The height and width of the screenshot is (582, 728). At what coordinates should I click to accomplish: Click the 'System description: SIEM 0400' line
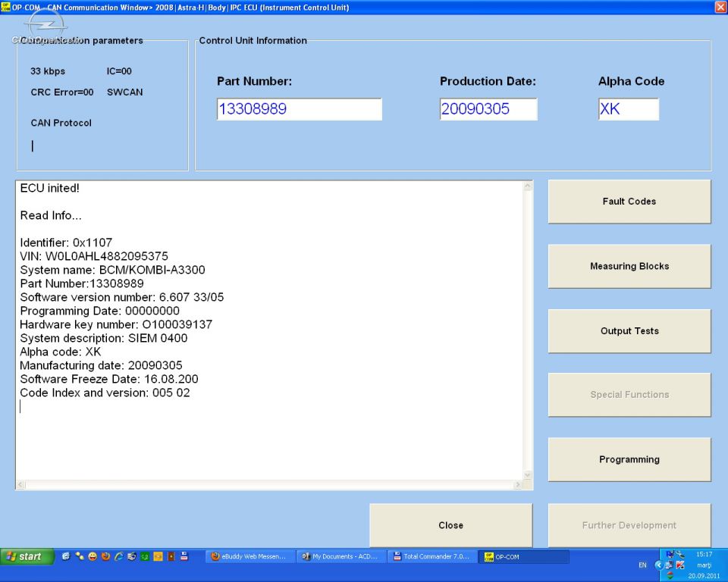[x=104, y=338]
